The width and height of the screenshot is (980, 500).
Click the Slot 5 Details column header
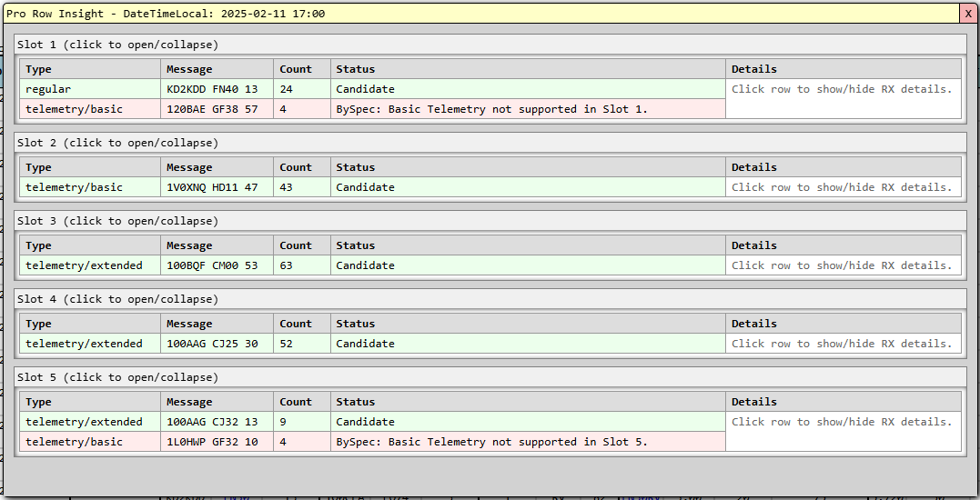[x=754, y=402]
